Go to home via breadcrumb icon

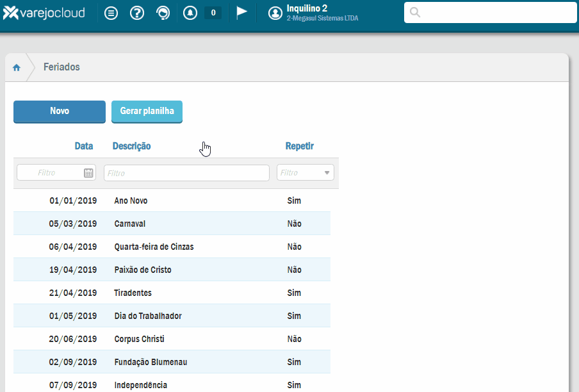point(17,67)
